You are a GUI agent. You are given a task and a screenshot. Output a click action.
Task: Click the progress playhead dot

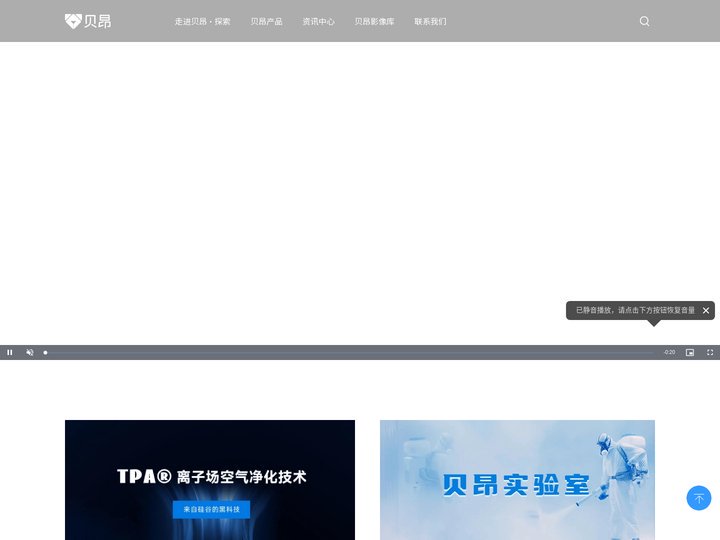tap(45, 353)
